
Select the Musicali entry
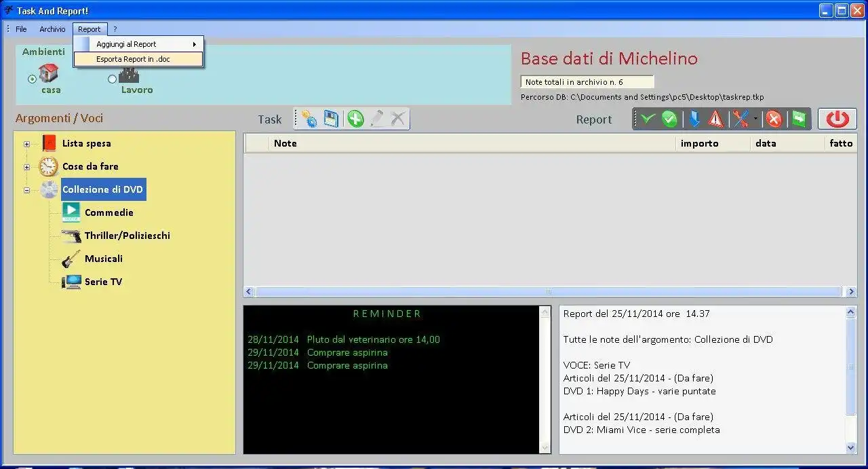point(104,259)
